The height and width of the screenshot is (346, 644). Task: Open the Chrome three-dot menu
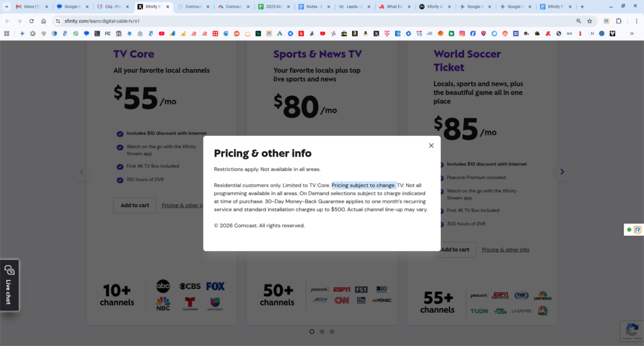(x=632, y=21)
